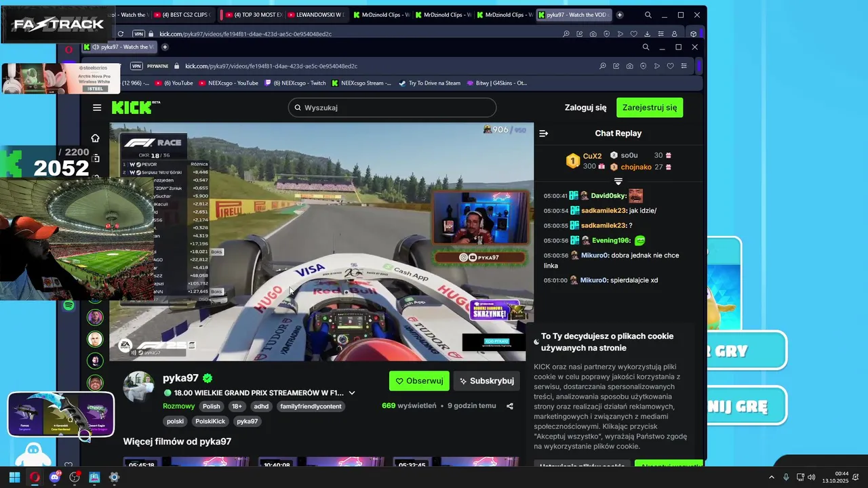The width and height of the screenshot is (868, 488).
Task: Click the Subskrybuj subscribe button
Action: (x=487, y=381)
